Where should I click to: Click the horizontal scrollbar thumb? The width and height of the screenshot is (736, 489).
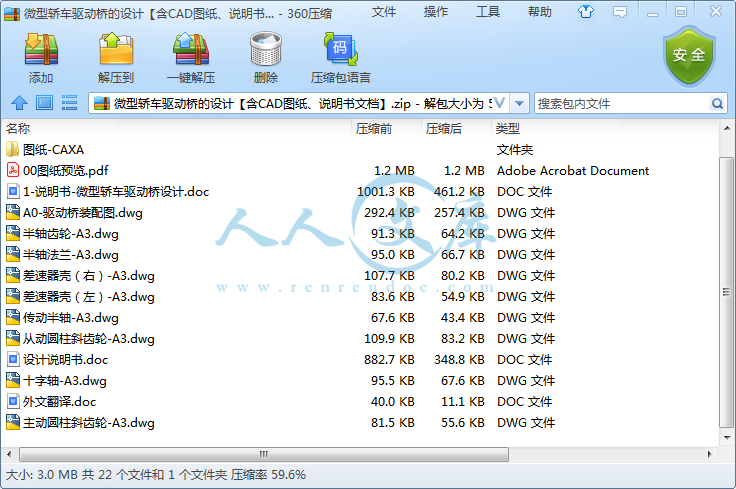(x=264, y=454)
